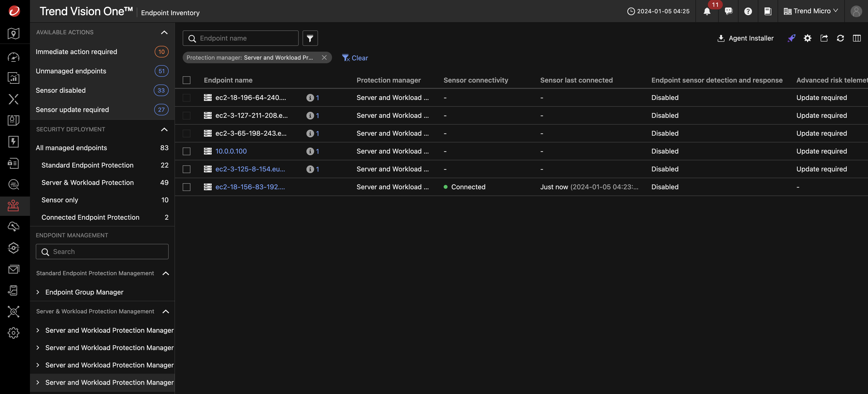Open notifications bell with 11 alerts
Screen dimensions: 868x394
[707, 11]
